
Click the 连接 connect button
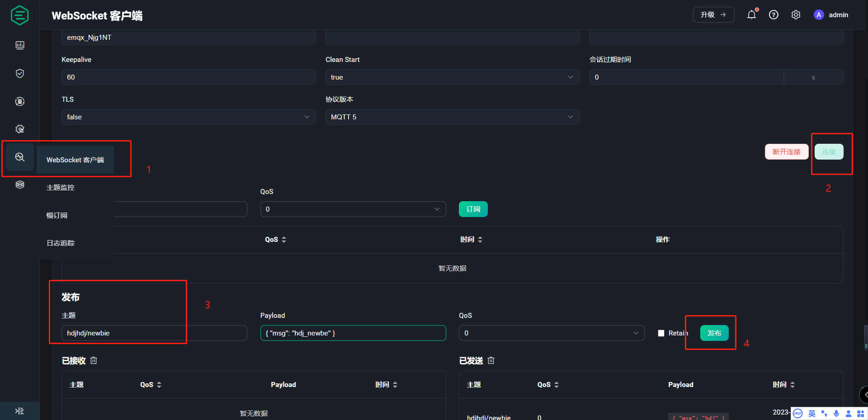click(x=829, y=152)
